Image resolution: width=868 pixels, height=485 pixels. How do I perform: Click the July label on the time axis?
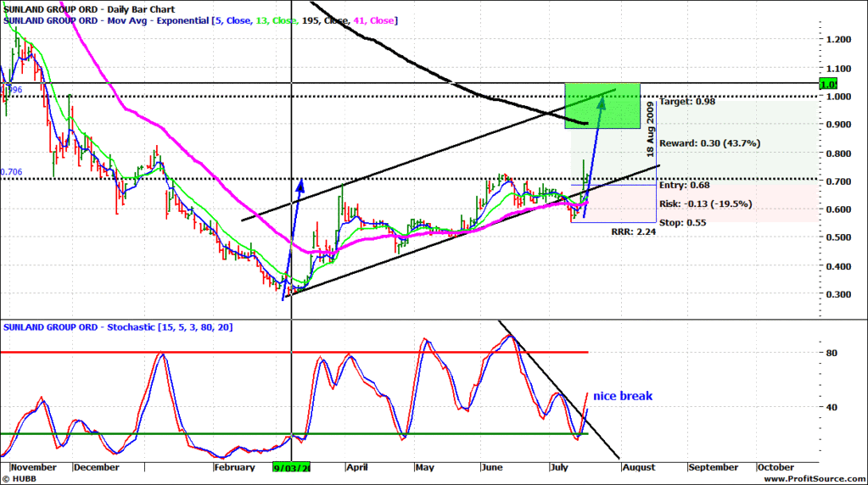tap(559, 467)
